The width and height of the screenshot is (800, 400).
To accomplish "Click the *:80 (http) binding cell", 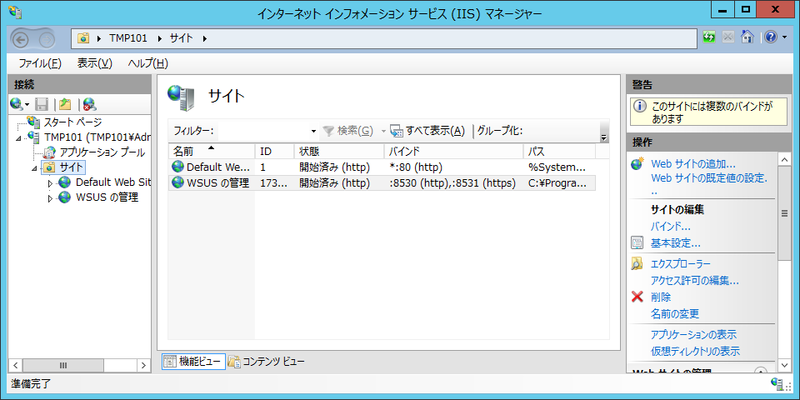I will (416, 167).
